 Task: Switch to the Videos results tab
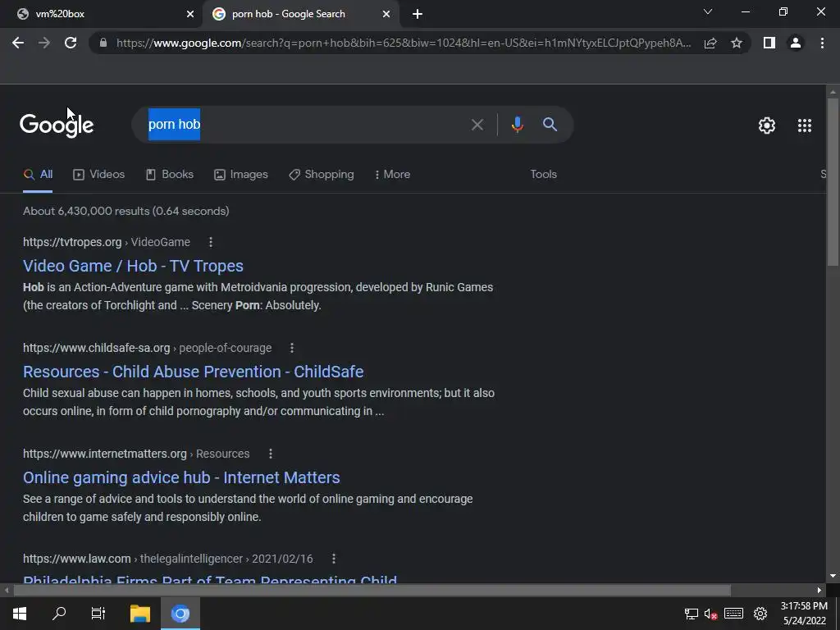tap(99, 175)
